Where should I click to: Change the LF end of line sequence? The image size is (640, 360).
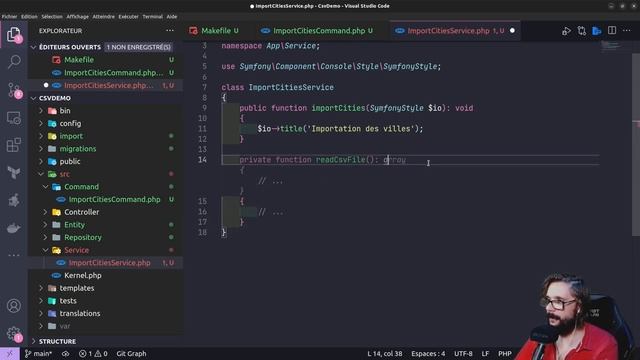tap(485, 353)
